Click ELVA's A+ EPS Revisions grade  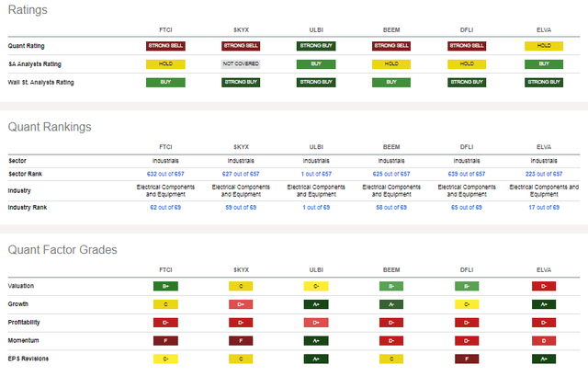[544, 359]
